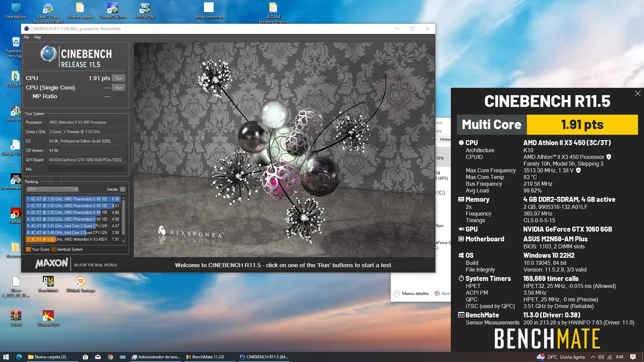Click Menos detalles in Task Manager
This screenshot has height=362, width=644.
coord(411,294)
